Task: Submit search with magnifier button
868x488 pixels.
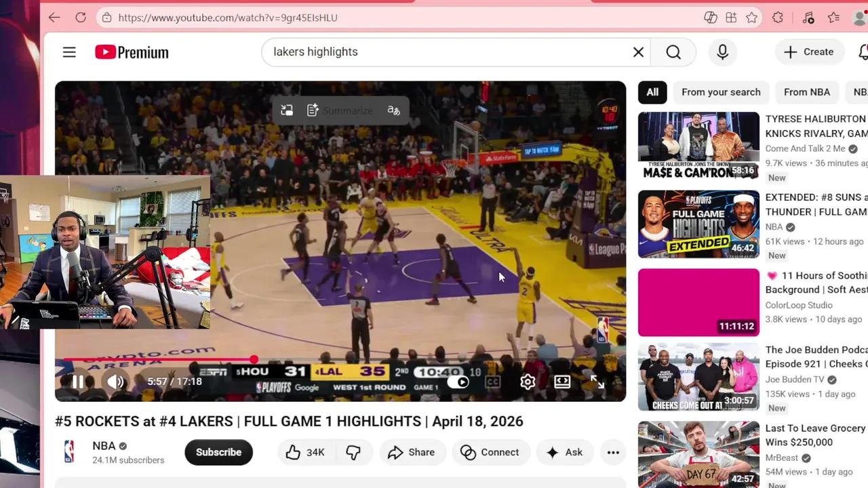Action: click(x=673, y=52)
